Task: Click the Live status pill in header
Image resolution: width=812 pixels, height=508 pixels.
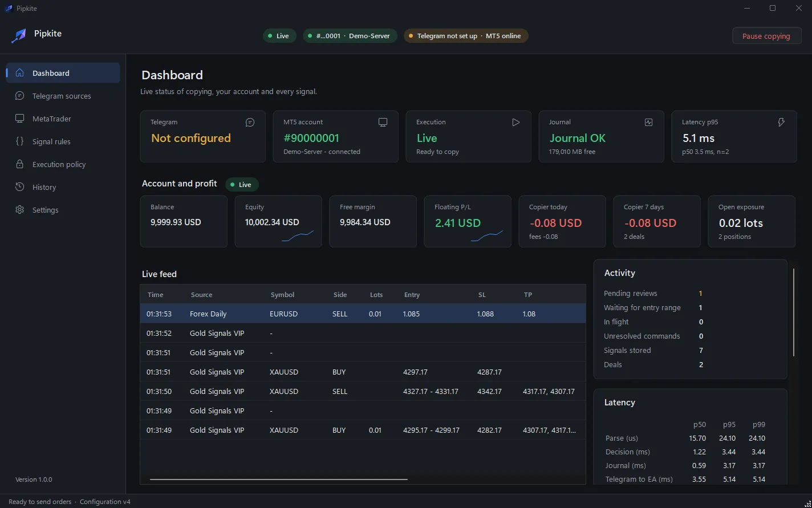Action: click(279, 36)
